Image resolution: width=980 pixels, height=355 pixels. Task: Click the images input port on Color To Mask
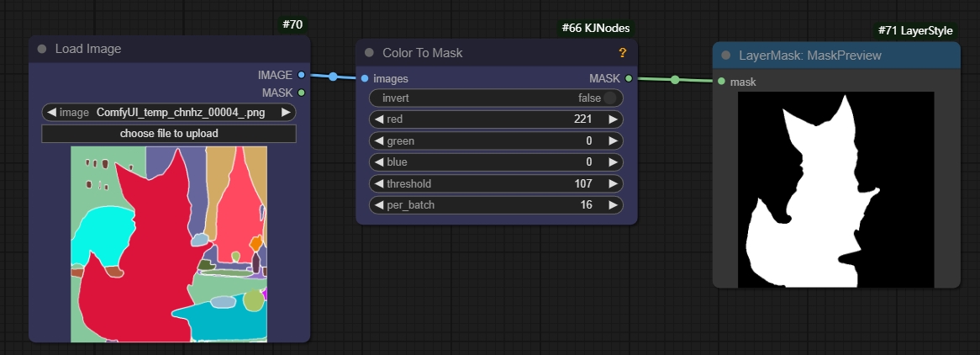[365, 79]
